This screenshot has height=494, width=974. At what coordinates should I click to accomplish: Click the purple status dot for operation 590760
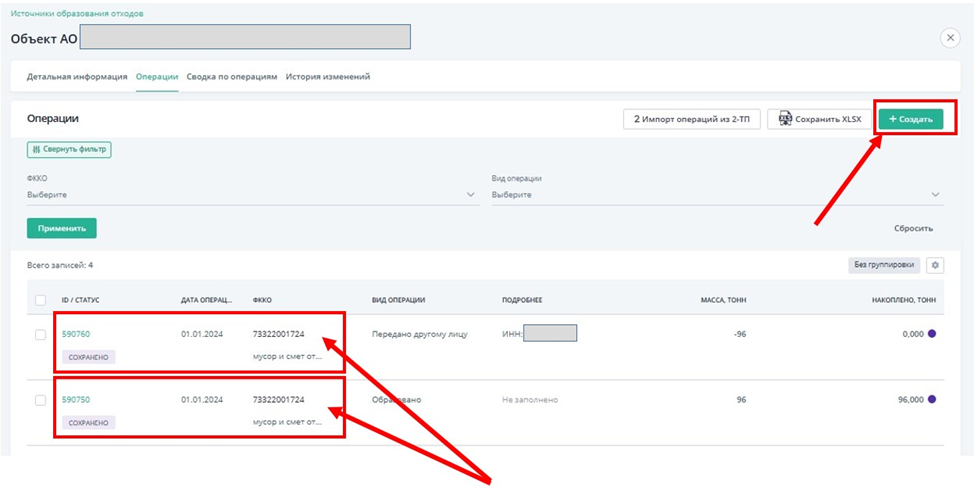coord(932,334)
